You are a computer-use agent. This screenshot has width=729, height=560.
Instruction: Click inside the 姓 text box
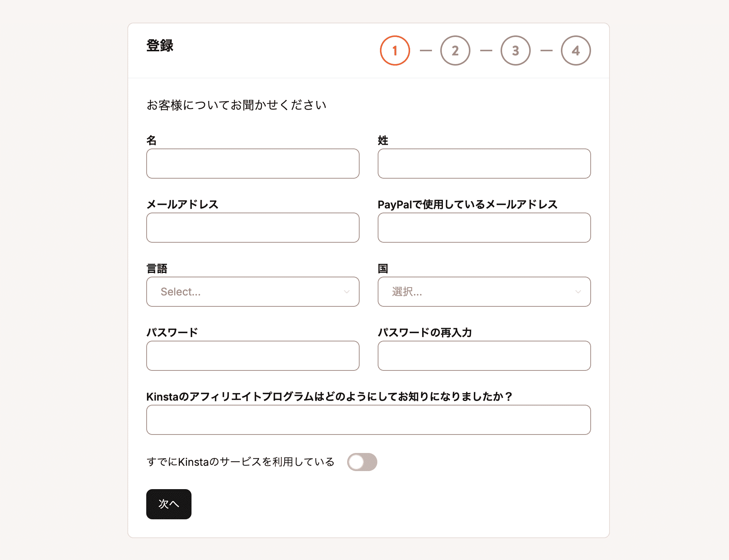[484, 163]
